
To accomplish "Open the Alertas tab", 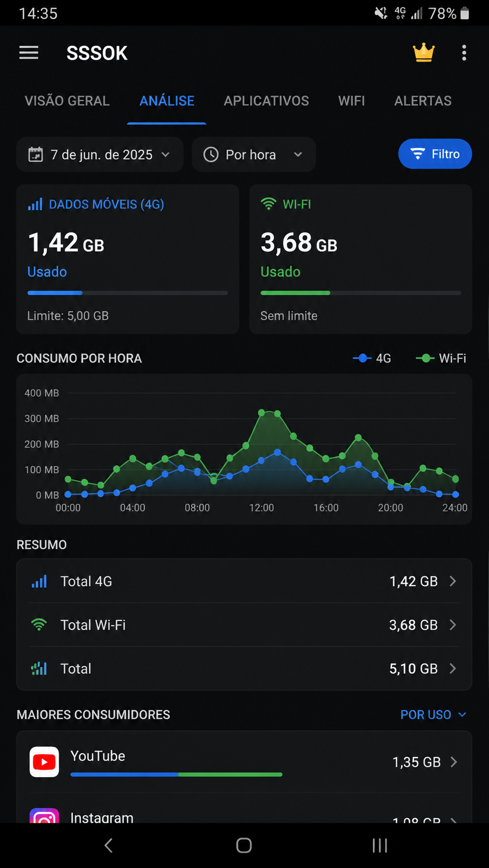I will pyautogui.click(x=422, y=101).
